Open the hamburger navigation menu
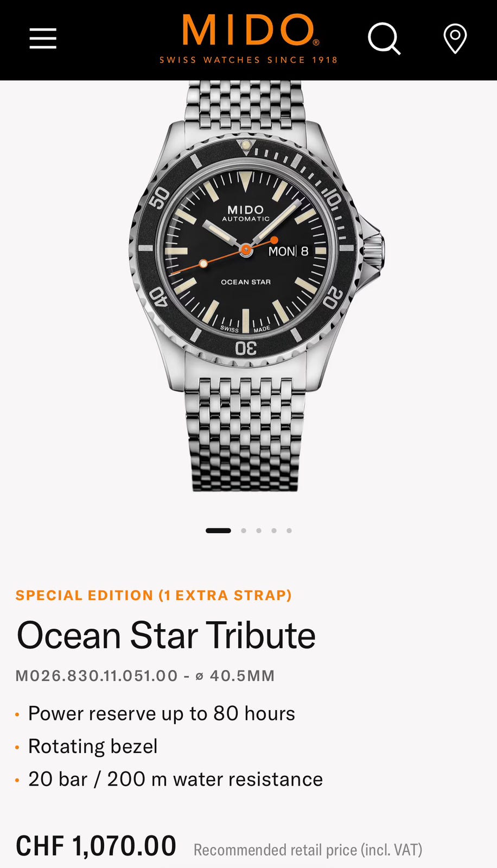The width and height of the screenshot is (497, 868). [43, 39]
